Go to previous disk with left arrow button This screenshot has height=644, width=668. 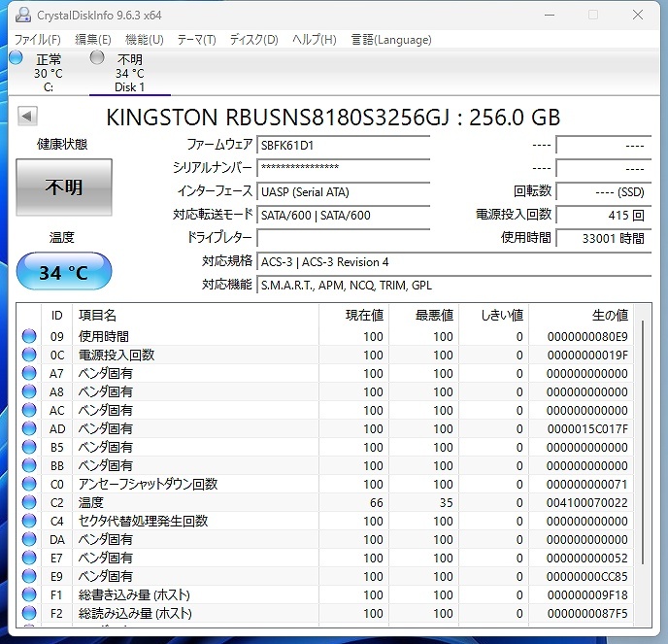27,116
